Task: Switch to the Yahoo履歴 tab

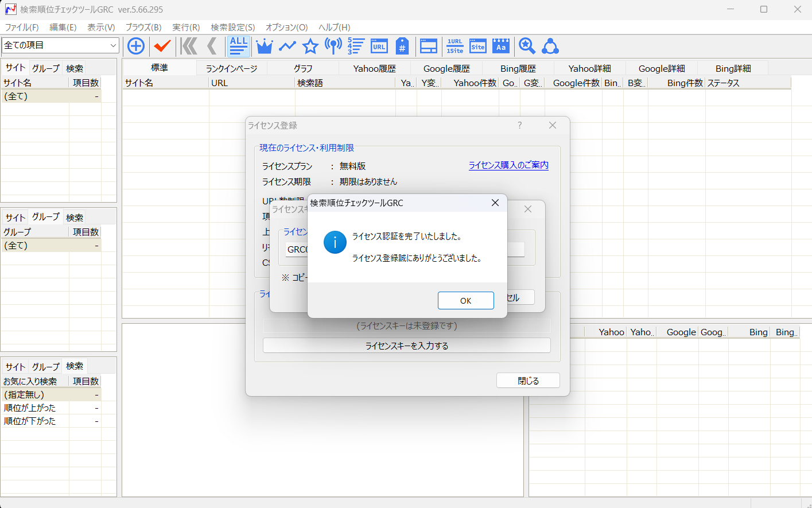Action: coord(375,68)
